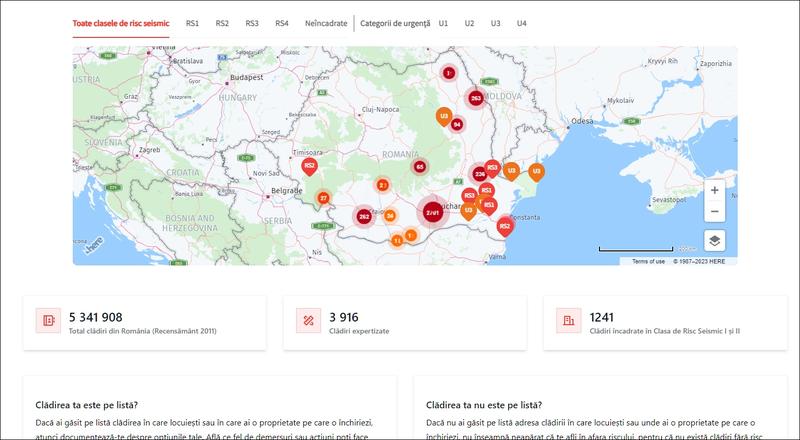Click the Cluj-Napoca city label on map
This screenshot has height=440, width=800.
point(381,109)
